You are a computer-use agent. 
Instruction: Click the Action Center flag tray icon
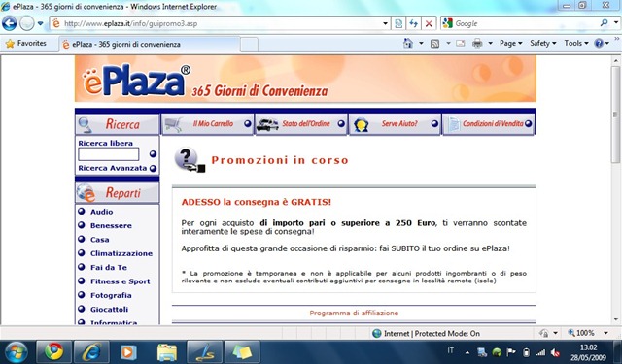pos(511,352)
